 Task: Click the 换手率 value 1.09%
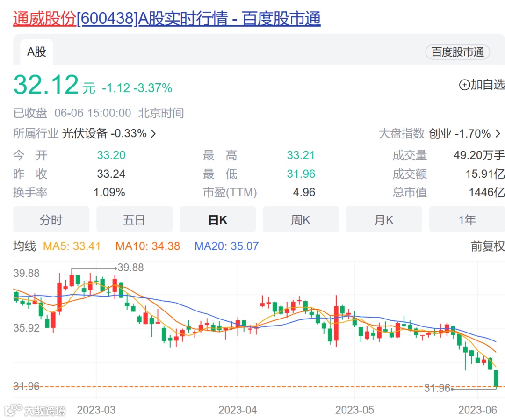point(109,193)
